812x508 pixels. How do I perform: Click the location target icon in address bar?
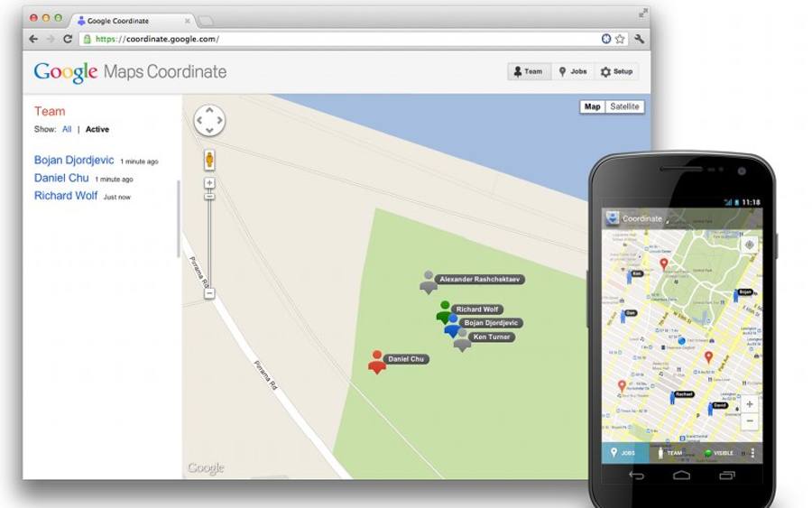click(606, 39)
